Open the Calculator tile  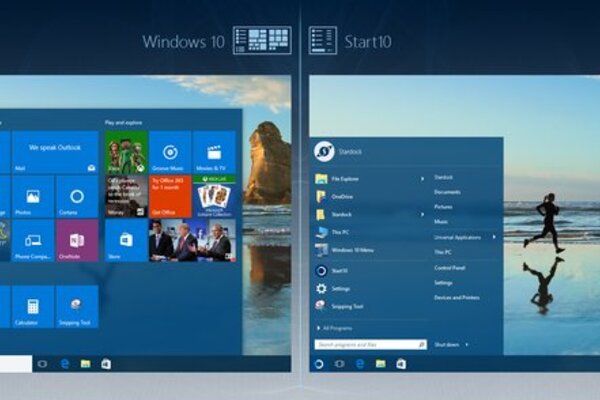pyautogui.click(x=33, y=307)
